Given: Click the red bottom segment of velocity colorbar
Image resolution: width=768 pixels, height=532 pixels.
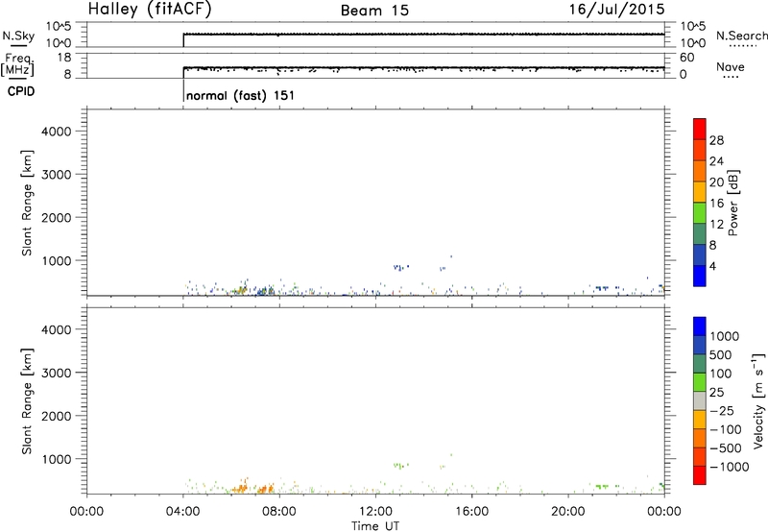Looking at the screenshot, I should (x=700, y=475).
